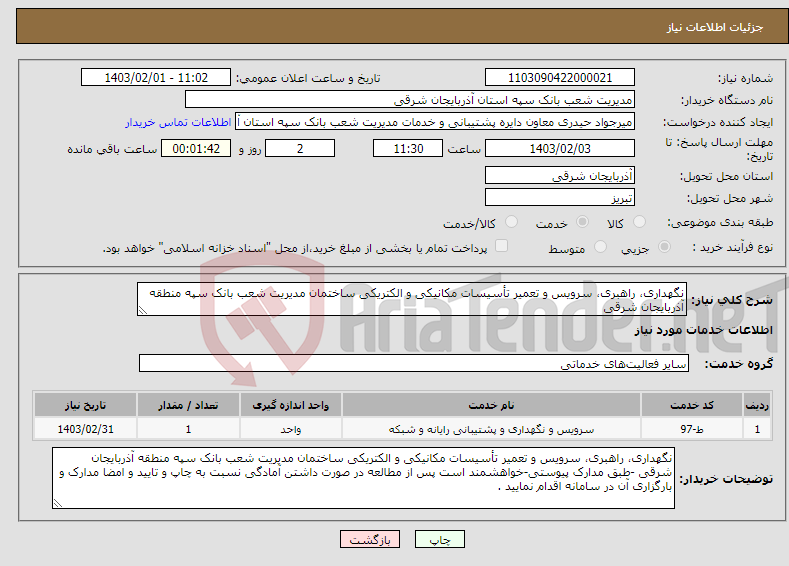The image size is (789, 566).
Task: Click the بازگشت (back) button
Action: [370, 539]
